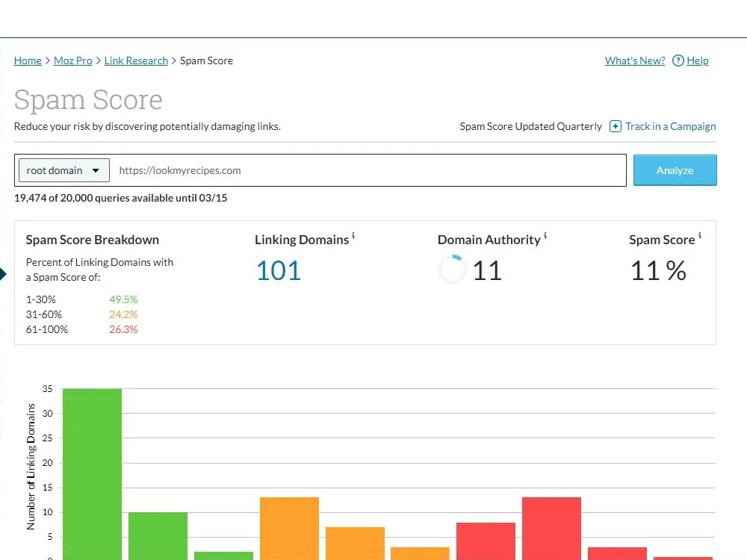The height and width of the screenshot is (560, 747).
Task: Click the tallest green bar in chart
Action: point(92,474)
